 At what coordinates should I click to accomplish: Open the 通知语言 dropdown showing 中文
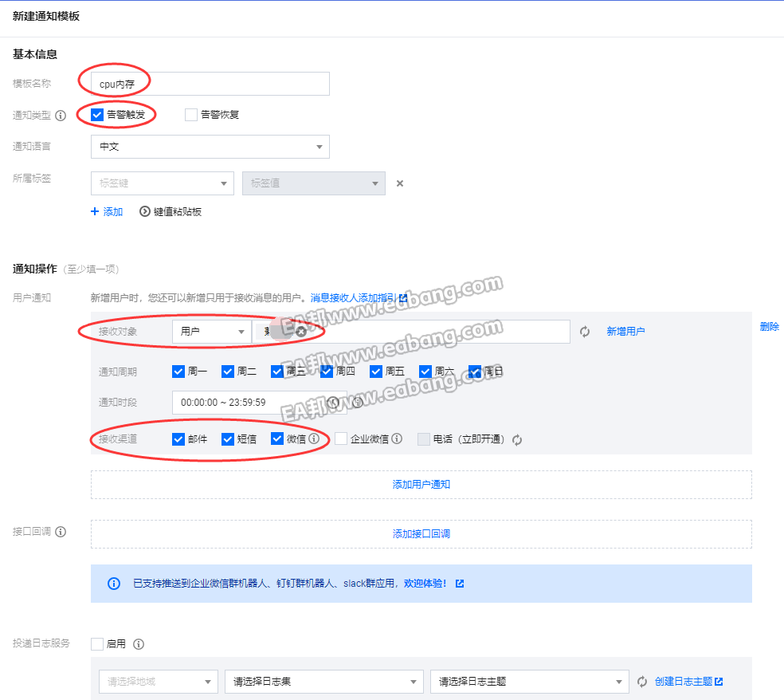[210, 147]
